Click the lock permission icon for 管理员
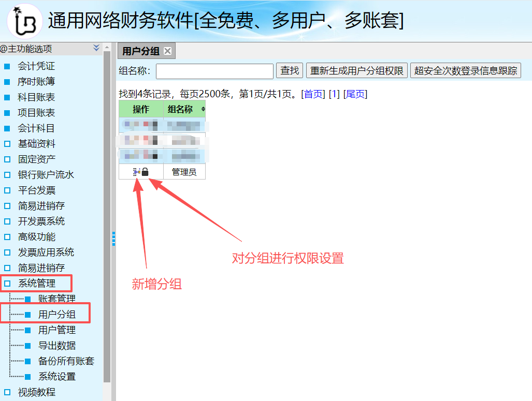Viewport: 532px width, 401px height. 145,172
